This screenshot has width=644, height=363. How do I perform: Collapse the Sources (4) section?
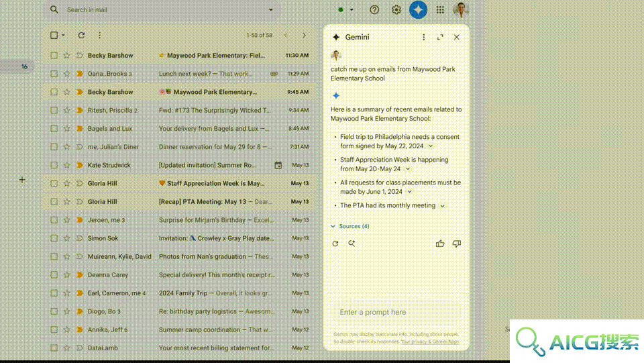click(x=350, y=226)
